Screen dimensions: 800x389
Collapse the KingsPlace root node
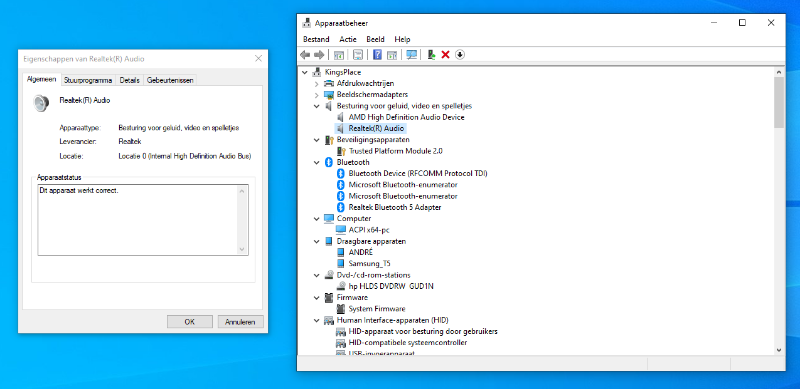(305, 72)
